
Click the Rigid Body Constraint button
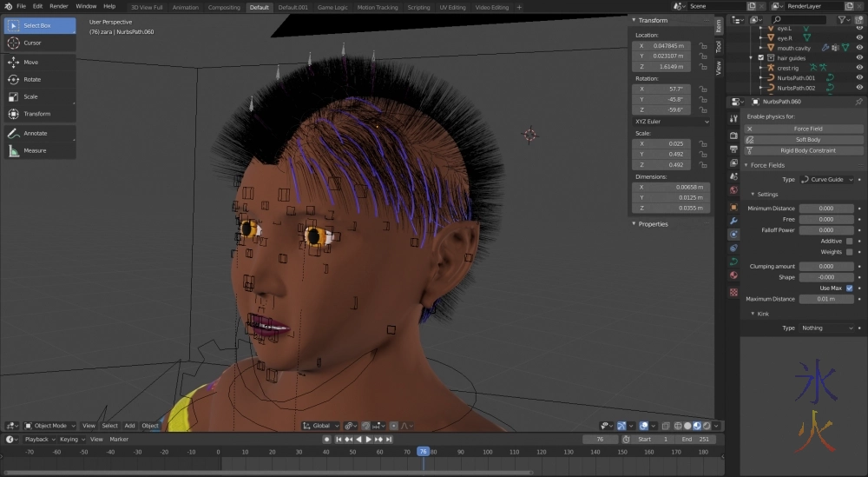pyautogui.click(x=807, y=150)
